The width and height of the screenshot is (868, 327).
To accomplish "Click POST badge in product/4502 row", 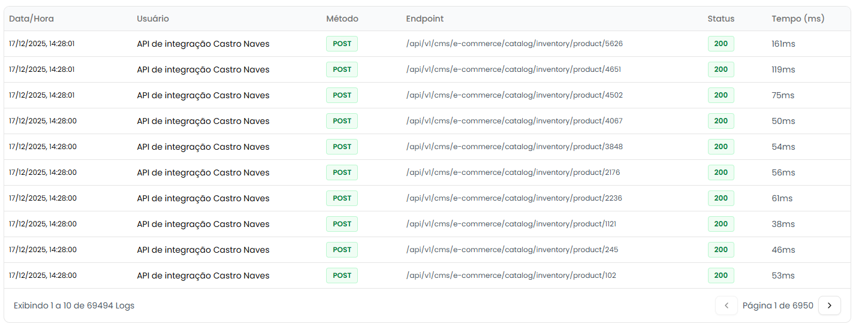I will 342,95.
